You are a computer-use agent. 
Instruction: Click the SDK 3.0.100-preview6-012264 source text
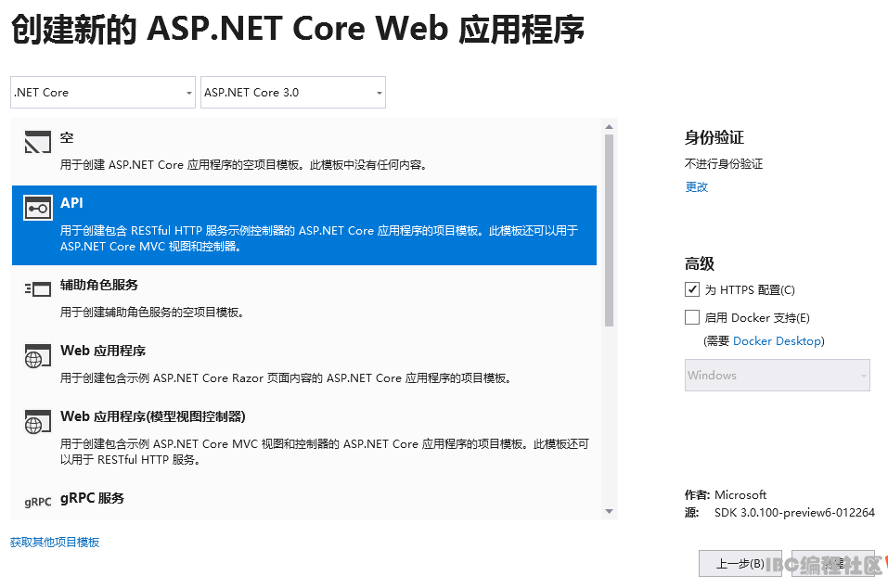(x=794, y=513)
